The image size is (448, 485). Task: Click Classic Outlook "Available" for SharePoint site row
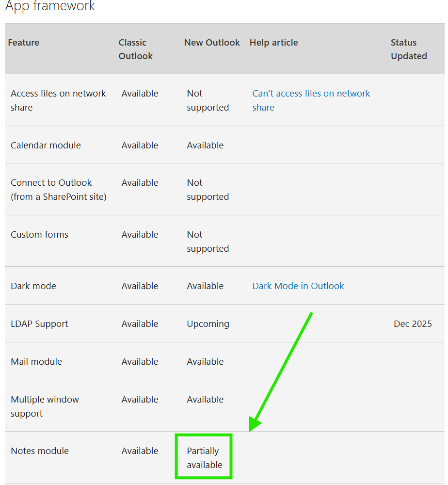140,182
